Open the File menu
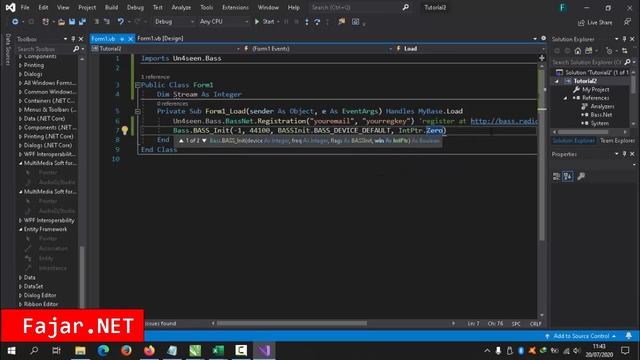 25,7
